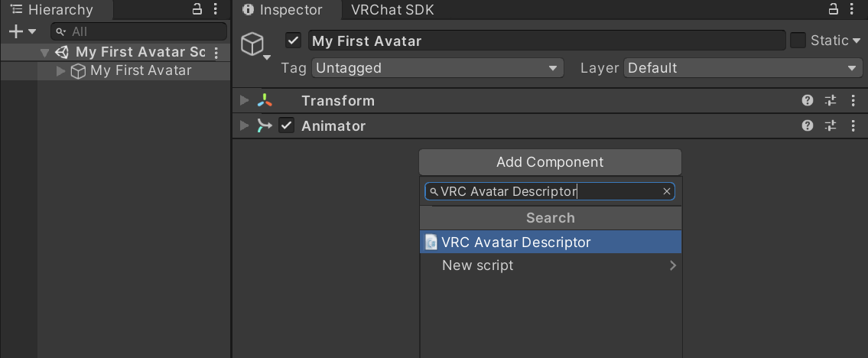Open Animator component preset settings icon
Viewport: 868px width, 358px height.
click(831, 126)
